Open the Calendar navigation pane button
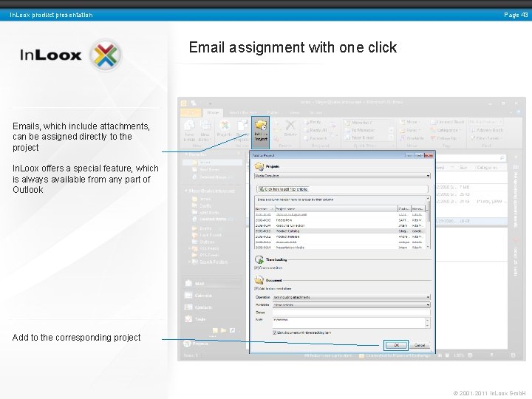 tap(212, 295)
